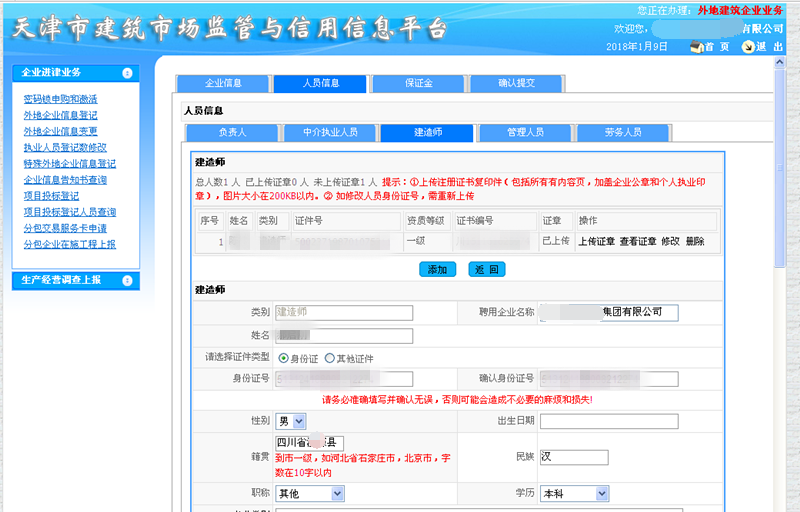Click 上传证章 in the table row

(x=596, y=241)
